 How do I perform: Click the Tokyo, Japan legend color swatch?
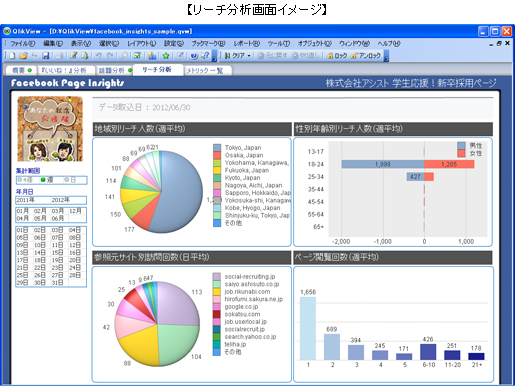click(217, 147)
